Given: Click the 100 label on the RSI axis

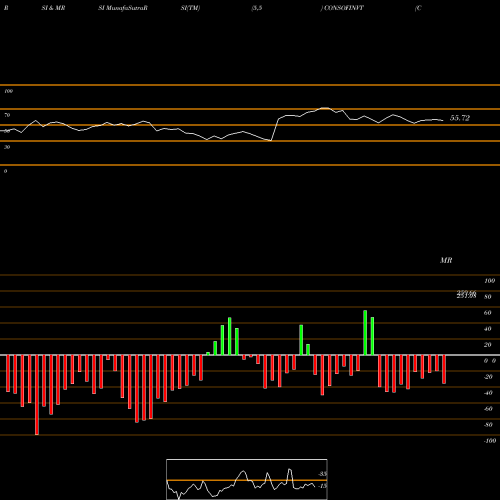Looking at the screenshot, I should click(x=8, y=91).
